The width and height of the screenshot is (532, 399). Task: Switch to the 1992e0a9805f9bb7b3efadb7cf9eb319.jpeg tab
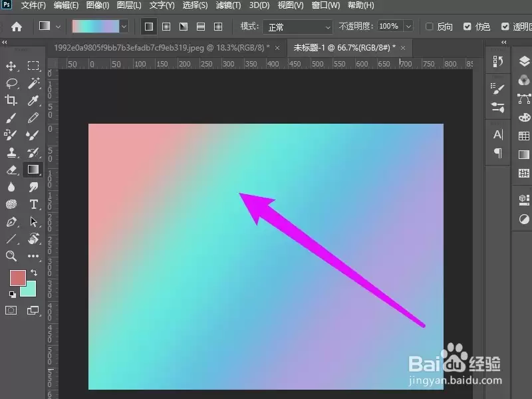click(x=162, y=48)
